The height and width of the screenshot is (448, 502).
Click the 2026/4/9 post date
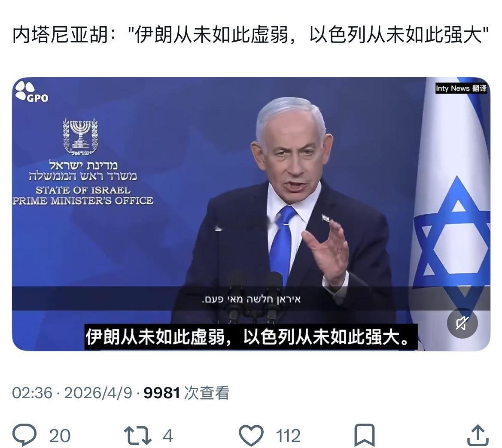tap(98, 393)
